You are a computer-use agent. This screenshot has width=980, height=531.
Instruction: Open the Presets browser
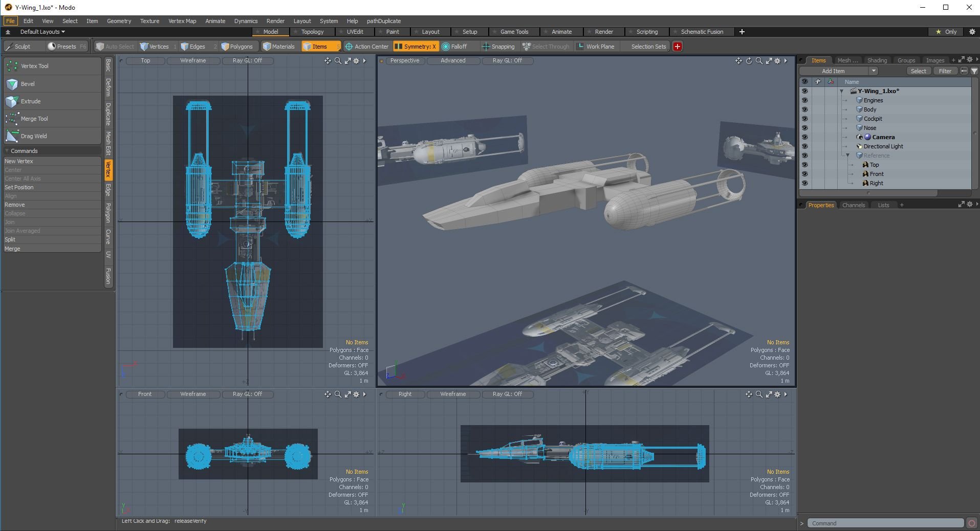(67, 47)
